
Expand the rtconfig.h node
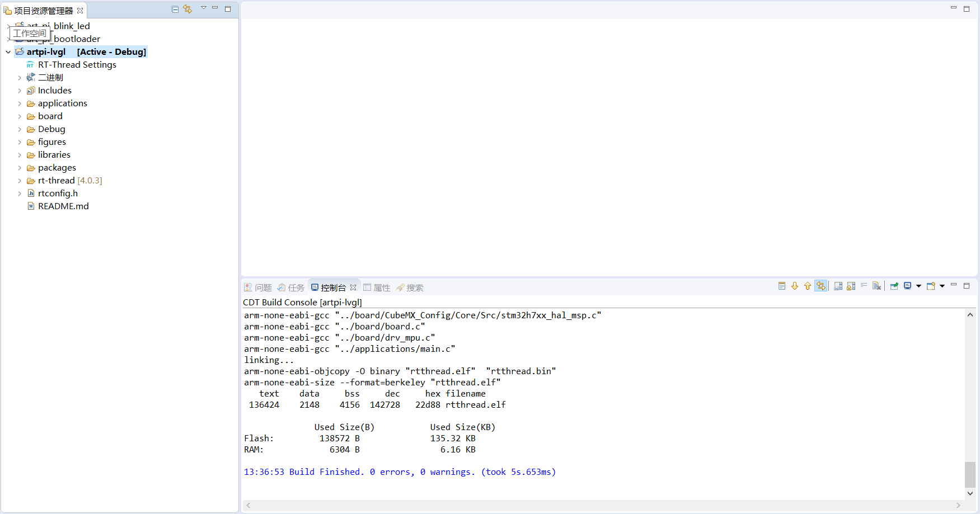(20, 194)
